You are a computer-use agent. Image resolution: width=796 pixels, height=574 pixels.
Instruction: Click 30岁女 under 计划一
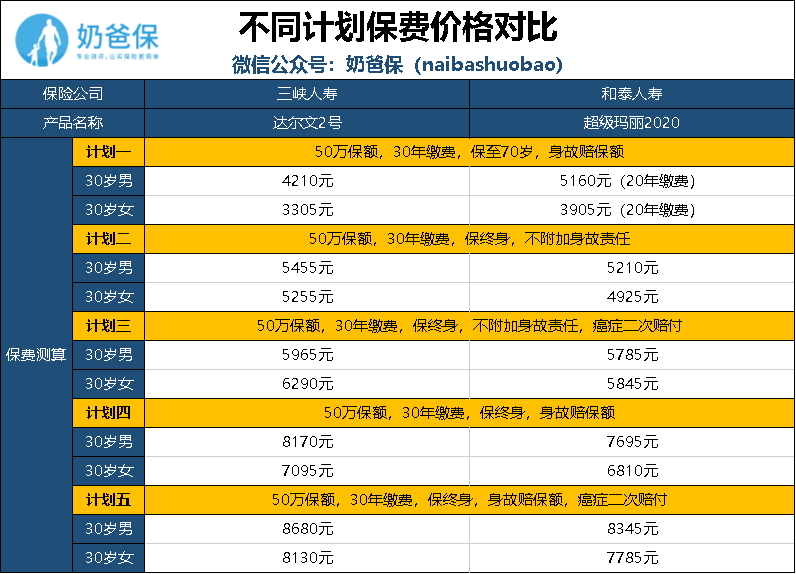coord(109,210)
